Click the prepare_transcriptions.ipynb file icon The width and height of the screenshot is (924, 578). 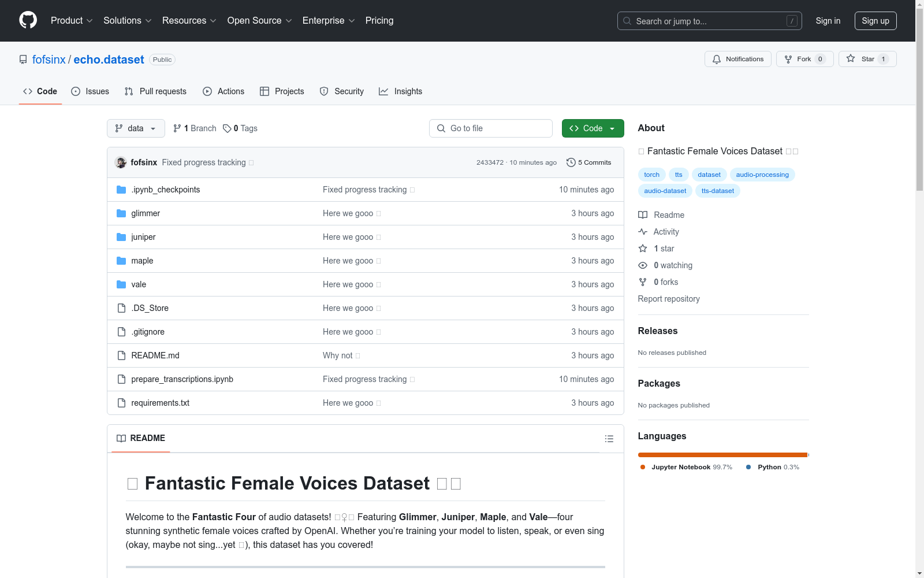tap(121, 379)
